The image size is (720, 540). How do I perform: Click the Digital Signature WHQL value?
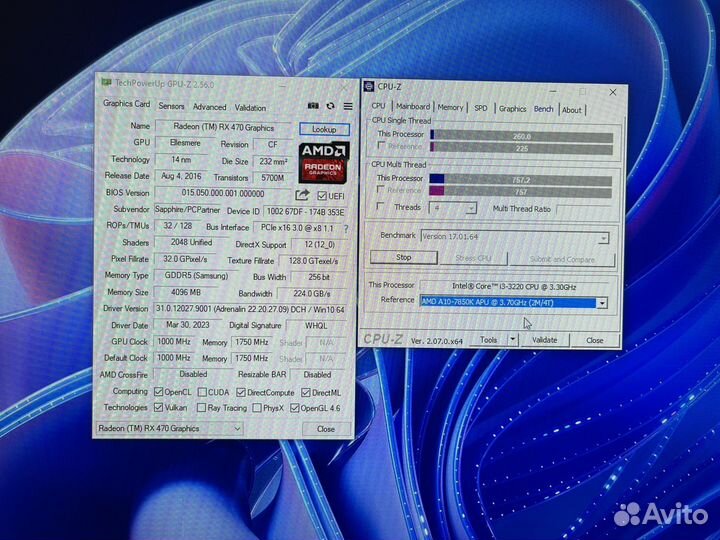coord(316,326)
